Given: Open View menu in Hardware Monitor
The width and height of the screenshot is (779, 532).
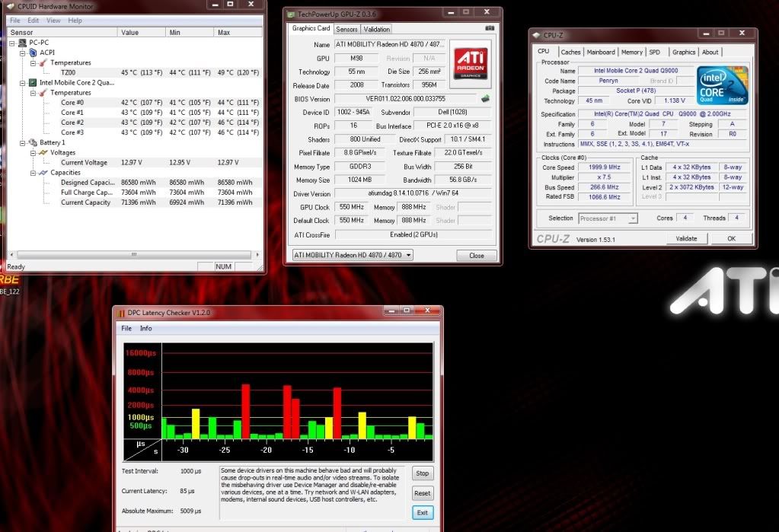Looking at the screenshot, I should click(x=53, y=21).
